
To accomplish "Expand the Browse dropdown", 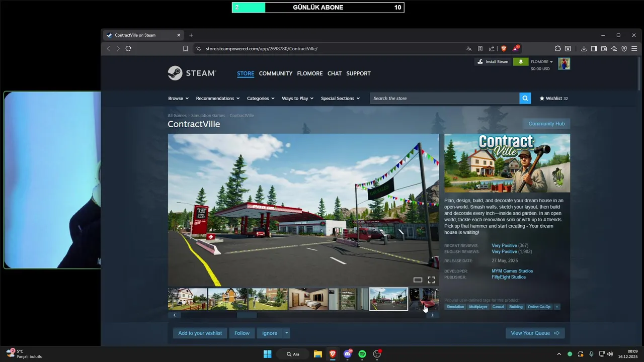I will tap(178, 98).
